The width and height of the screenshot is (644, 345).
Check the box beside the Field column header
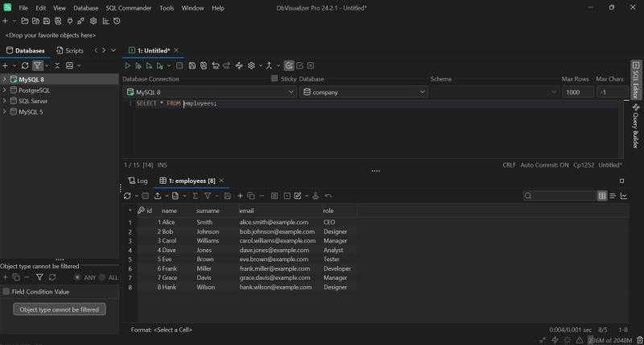(6, 292)
